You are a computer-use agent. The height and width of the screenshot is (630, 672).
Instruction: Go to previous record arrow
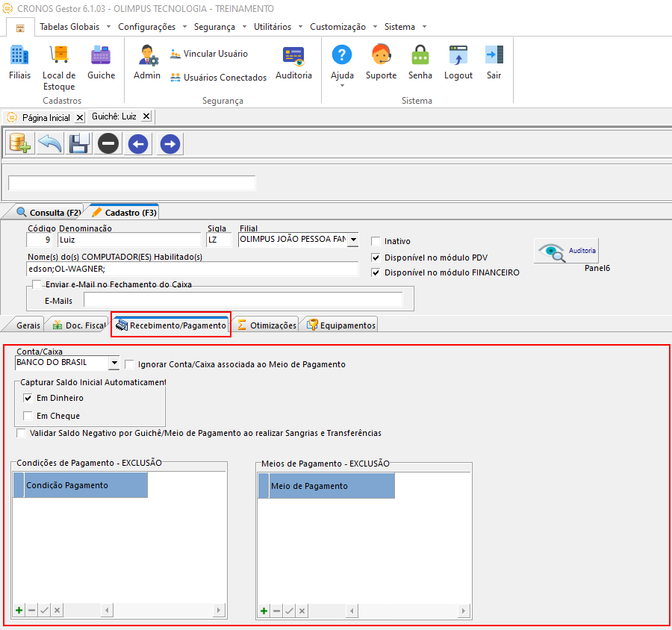point(138,143)
